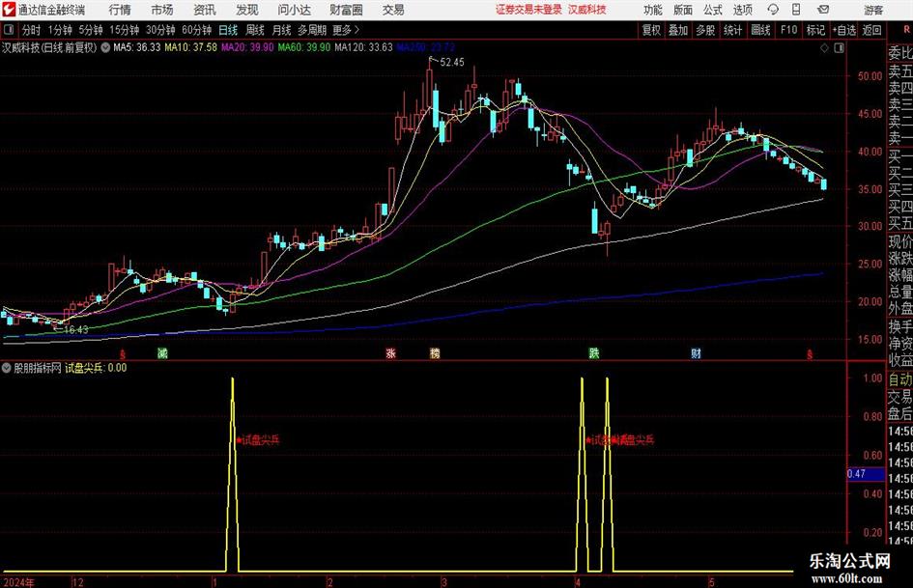Click the 标记 mark button

pos(815,30)
